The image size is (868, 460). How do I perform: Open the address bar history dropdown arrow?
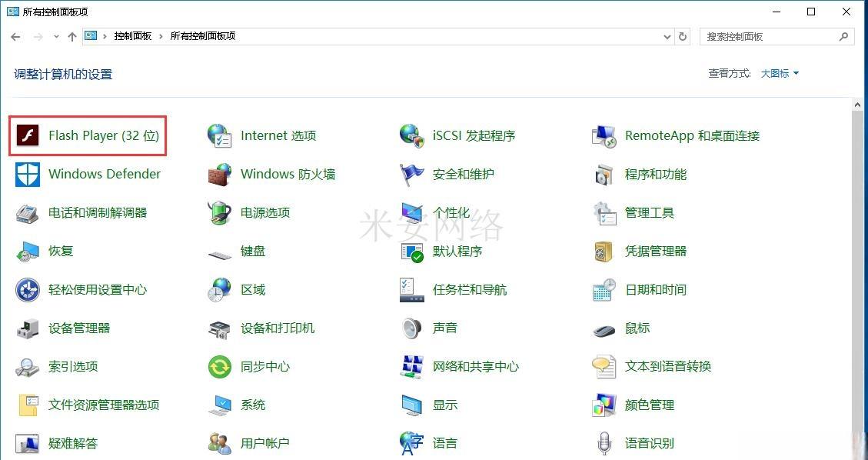click(667, 36)
